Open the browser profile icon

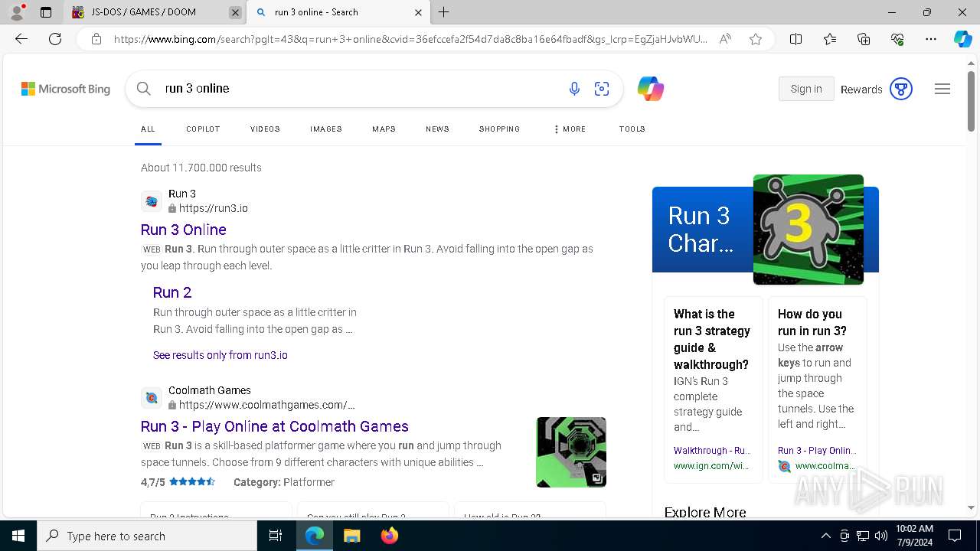[16, 12]
